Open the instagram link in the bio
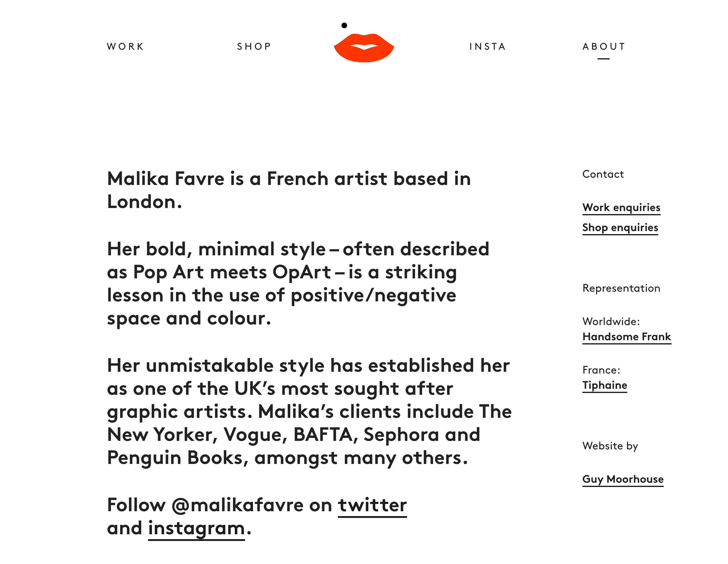728x564 pixels. tap(196, 528)
